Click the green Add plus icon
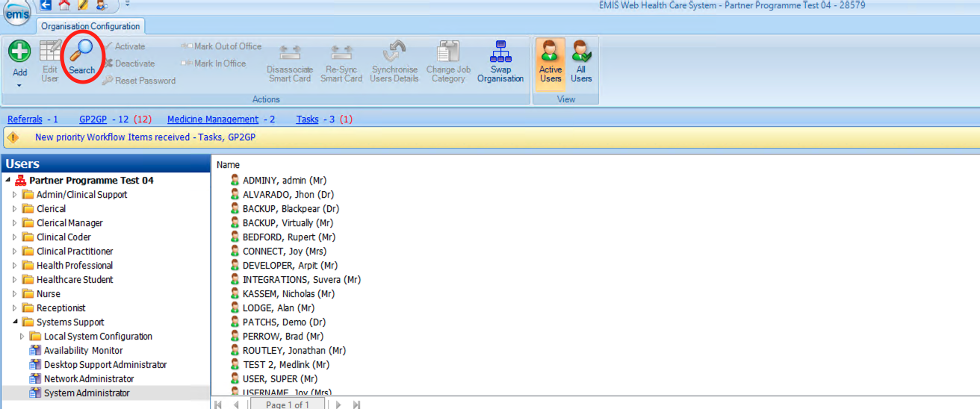Viewport: 980px width, 409px height. 19,51
